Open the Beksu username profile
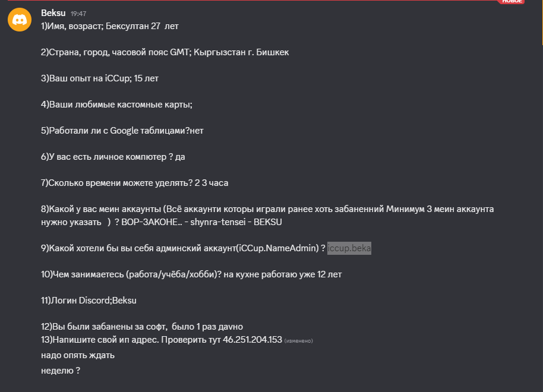This screenshot has width=543, height=392. (x=53, y=12)
